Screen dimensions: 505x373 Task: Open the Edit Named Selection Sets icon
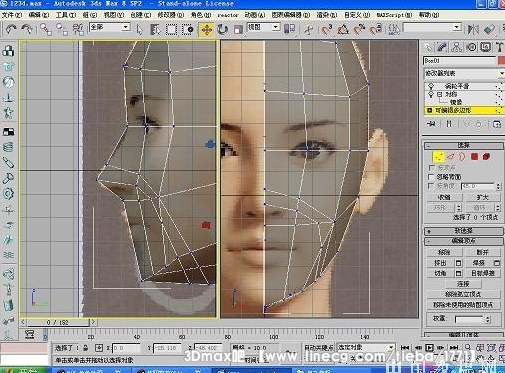[x=394, y=29]
